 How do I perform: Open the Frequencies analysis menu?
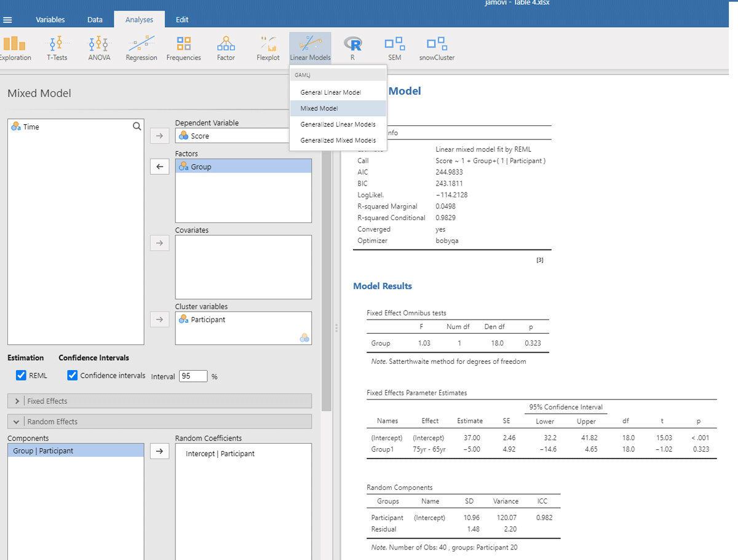pyautogui.click(x=183, y=48)
